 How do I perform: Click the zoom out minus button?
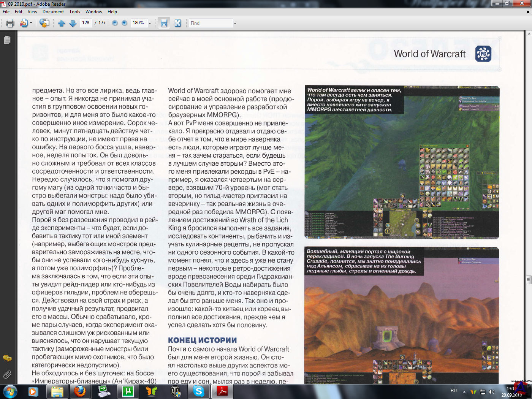[x=115, y=23]
